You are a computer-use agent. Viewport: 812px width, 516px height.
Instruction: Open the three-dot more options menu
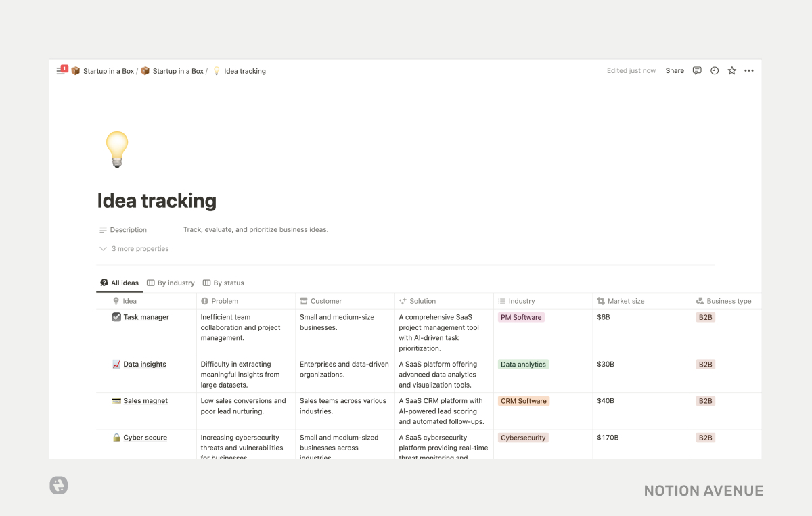[749, 70]
